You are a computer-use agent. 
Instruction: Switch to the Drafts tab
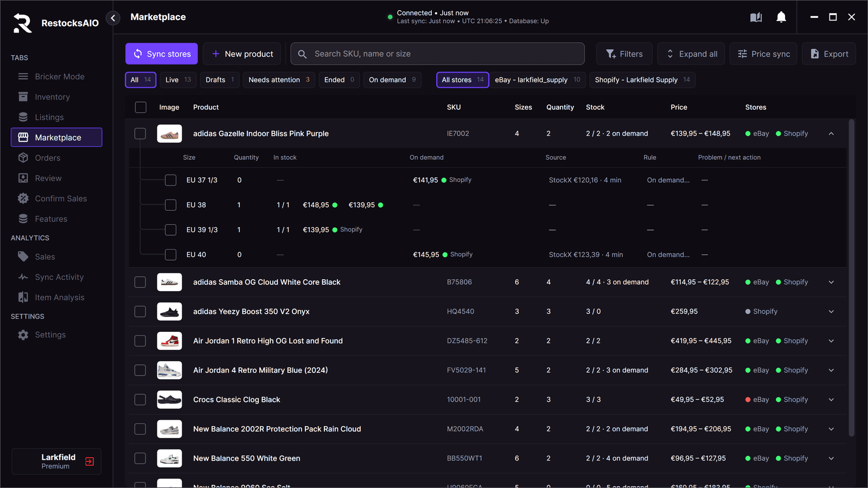[x=220, y=80]
